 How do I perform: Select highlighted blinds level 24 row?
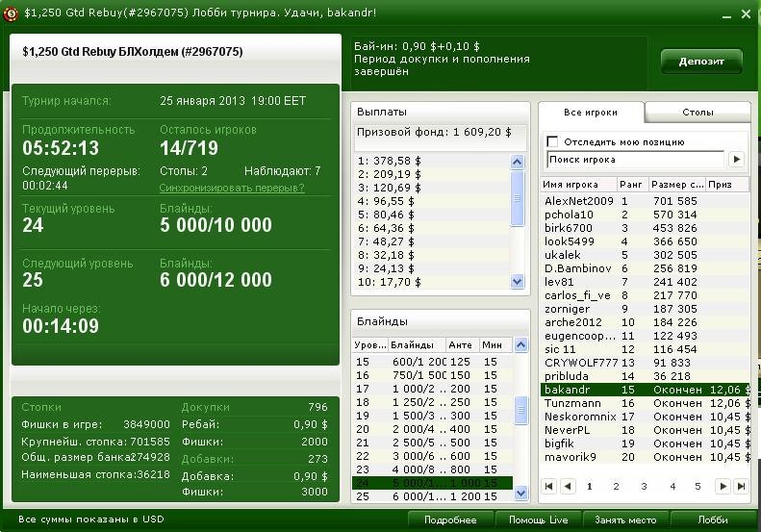[432, 483]
